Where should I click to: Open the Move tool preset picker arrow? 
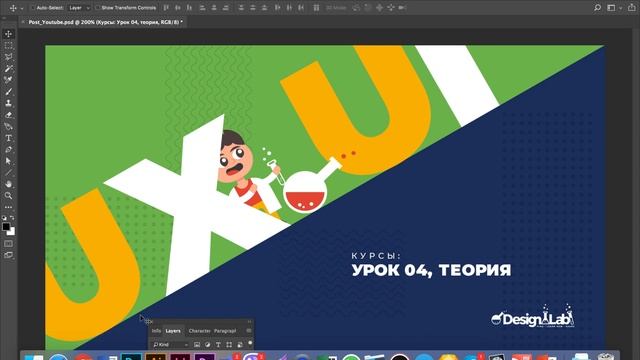pos(22,8)
